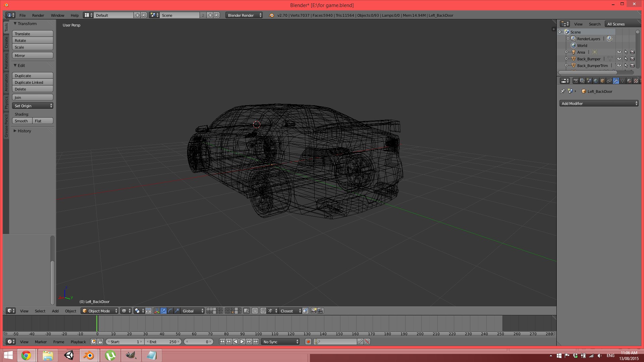Click the auto keyframe record button
The image size is (644, 362).
coord(308,342)
